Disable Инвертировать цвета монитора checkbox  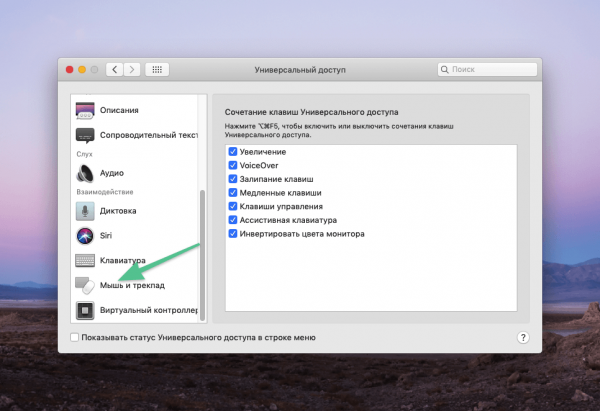(x=233, y=233)
